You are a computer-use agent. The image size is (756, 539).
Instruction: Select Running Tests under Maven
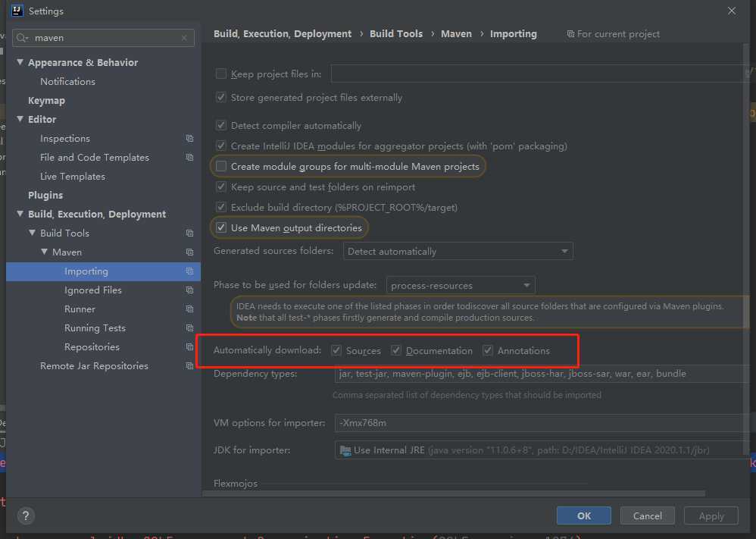click(95, 328)
